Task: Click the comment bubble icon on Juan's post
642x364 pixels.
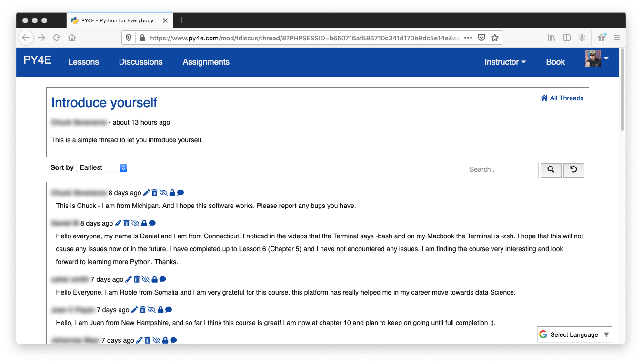Action: [x=169, y=310]
